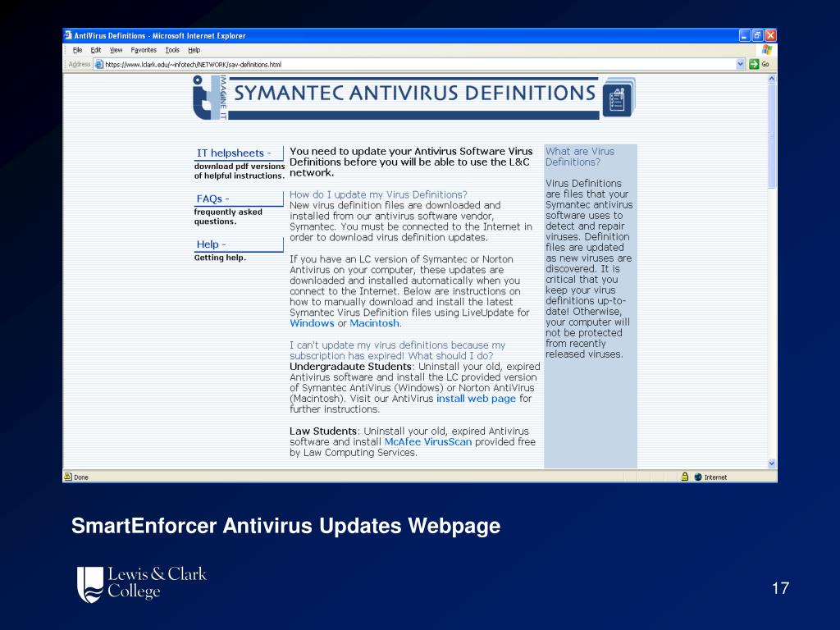This screenshot has height=630, width=840.
Task: Follow the Windows LiveUpdate link
Action: click(312, 323)
